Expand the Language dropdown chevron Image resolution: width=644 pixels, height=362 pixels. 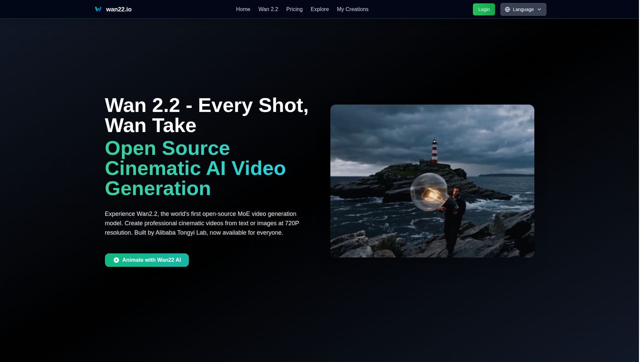click(x=539, y=9)
